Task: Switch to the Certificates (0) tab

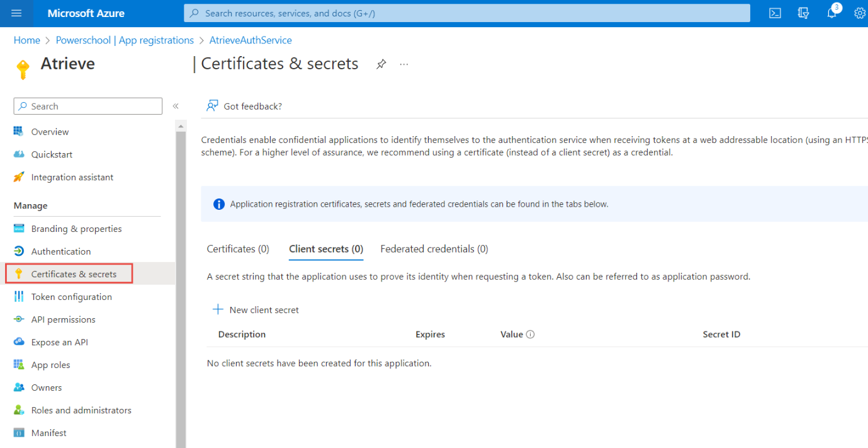Action: (x=238, y=249)
